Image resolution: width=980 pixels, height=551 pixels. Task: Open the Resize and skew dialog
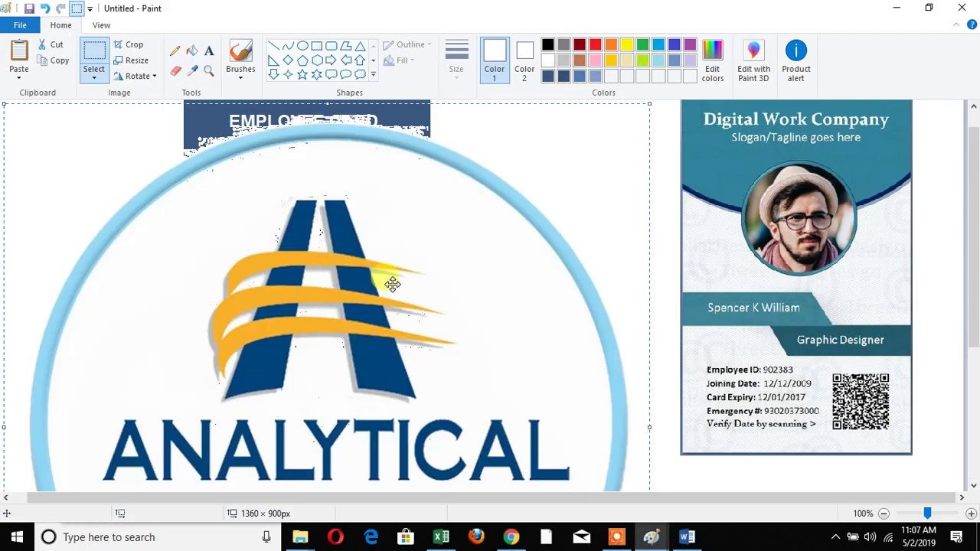tap(131, 60)
